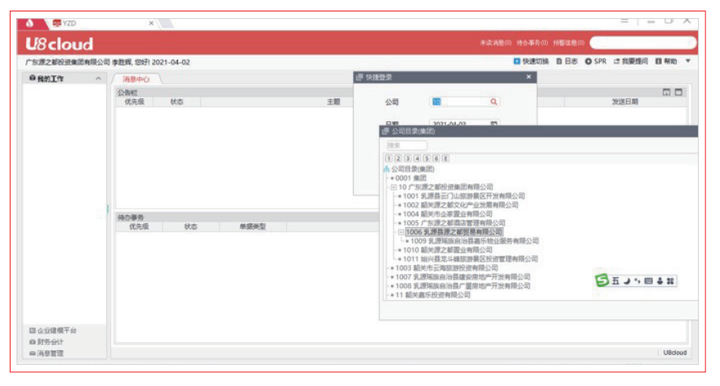Click level button 4 in company directory
This screenshot has width=720, height=386.
click(417, 158)
